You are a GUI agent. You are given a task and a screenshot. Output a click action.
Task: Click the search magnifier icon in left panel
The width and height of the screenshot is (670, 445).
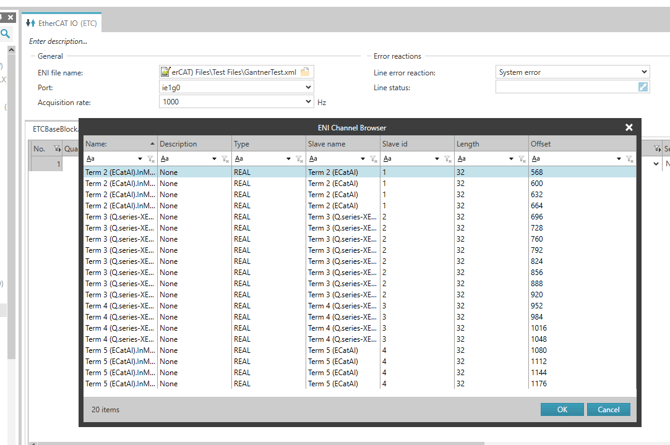[5, 33]
